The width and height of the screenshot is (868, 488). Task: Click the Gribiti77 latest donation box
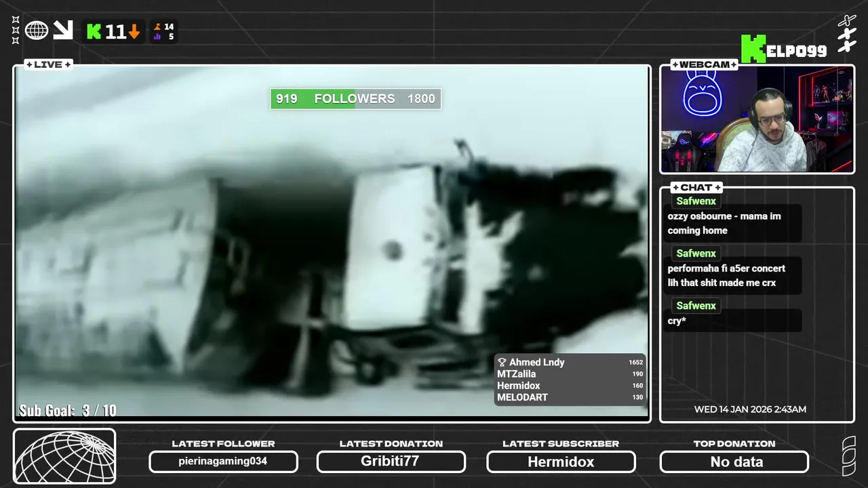[391, 462]
